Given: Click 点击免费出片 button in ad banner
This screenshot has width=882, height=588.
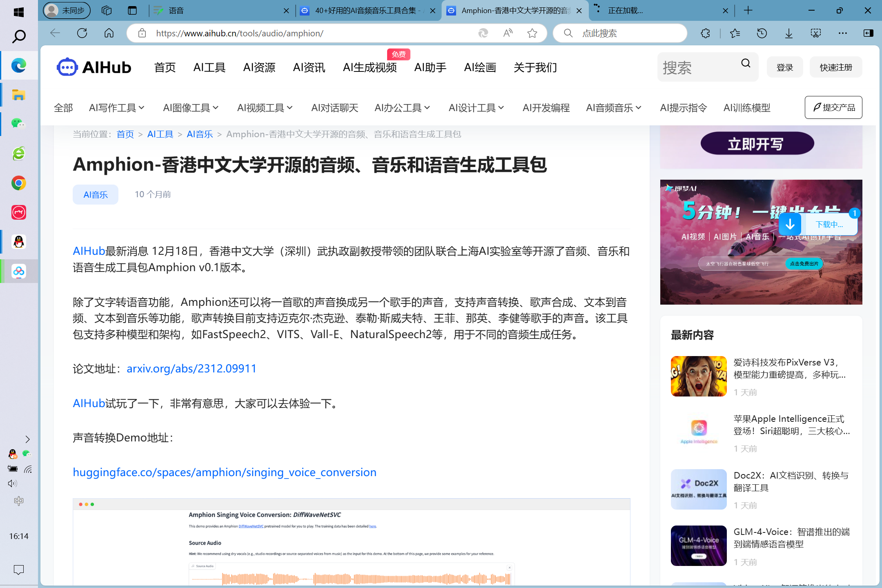Looking at the screenshot, I should coord(804,264).
